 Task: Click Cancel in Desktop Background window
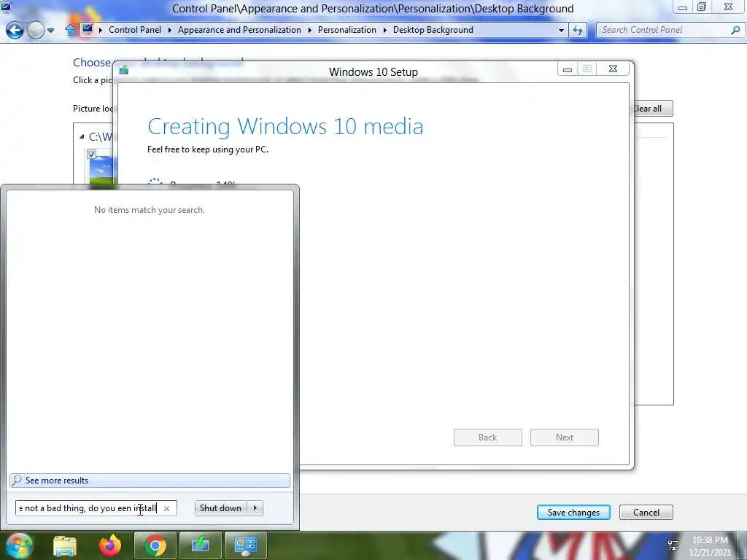[646, 513]
